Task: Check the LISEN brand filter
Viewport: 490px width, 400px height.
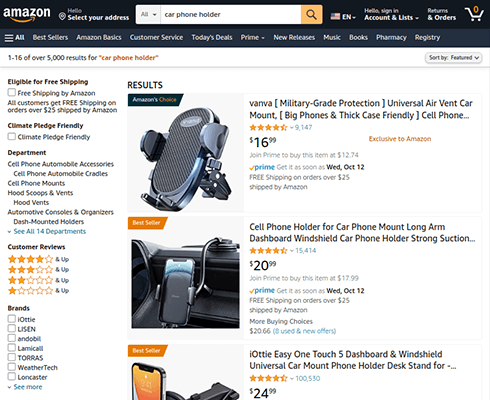Action: click(12, 328)
